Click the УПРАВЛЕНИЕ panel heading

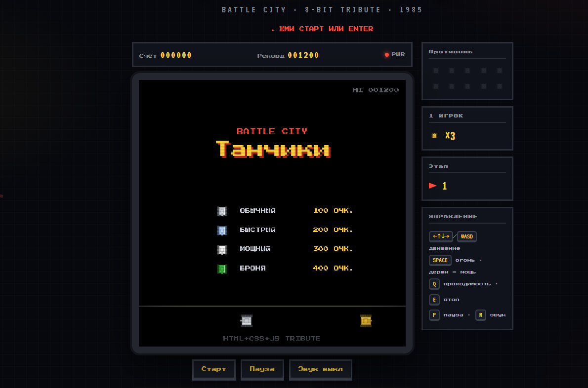(453, 217)
